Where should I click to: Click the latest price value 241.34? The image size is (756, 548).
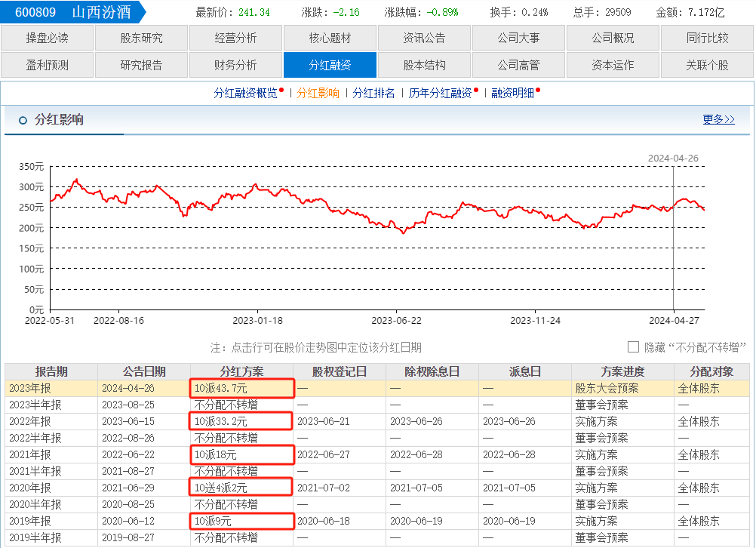coord(254,13)
